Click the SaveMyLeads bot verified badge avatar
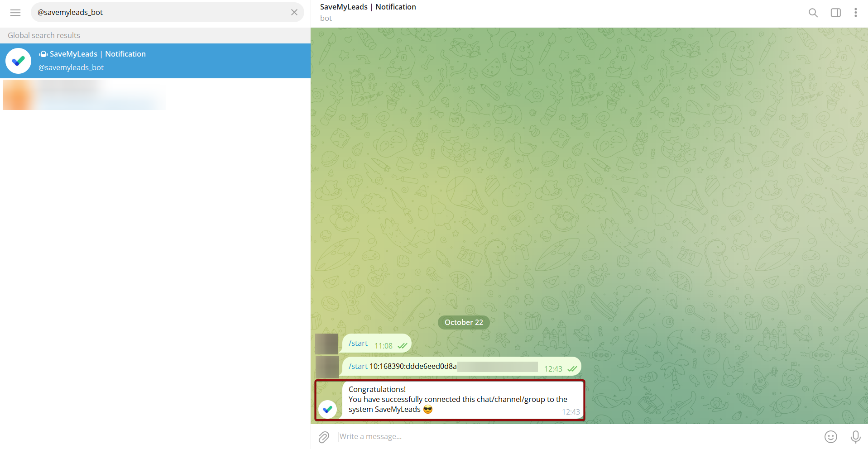This screenshot has height=449, width=868. tap(18, 61)
